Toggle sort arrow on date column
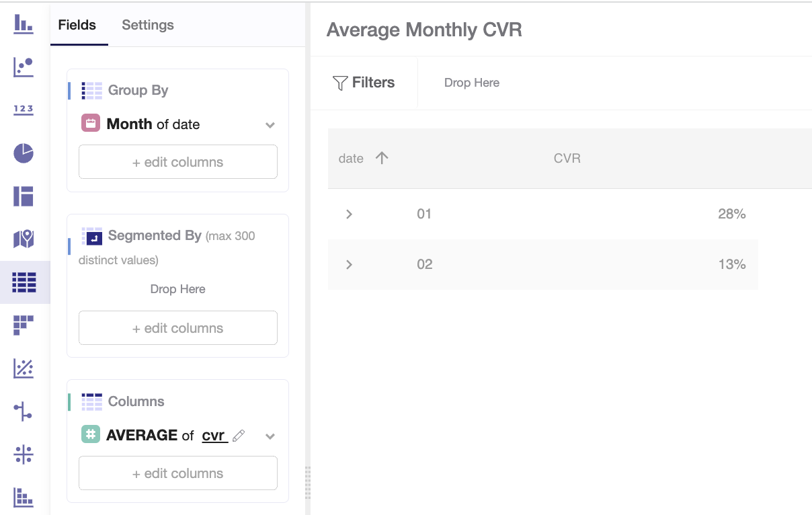The image size is (812, 515). [382, 159]
